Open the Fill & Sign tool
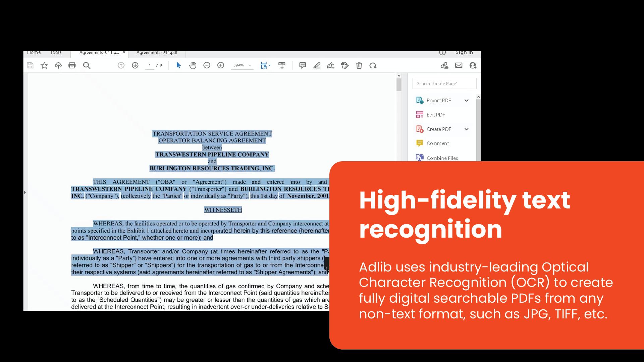 330,65
